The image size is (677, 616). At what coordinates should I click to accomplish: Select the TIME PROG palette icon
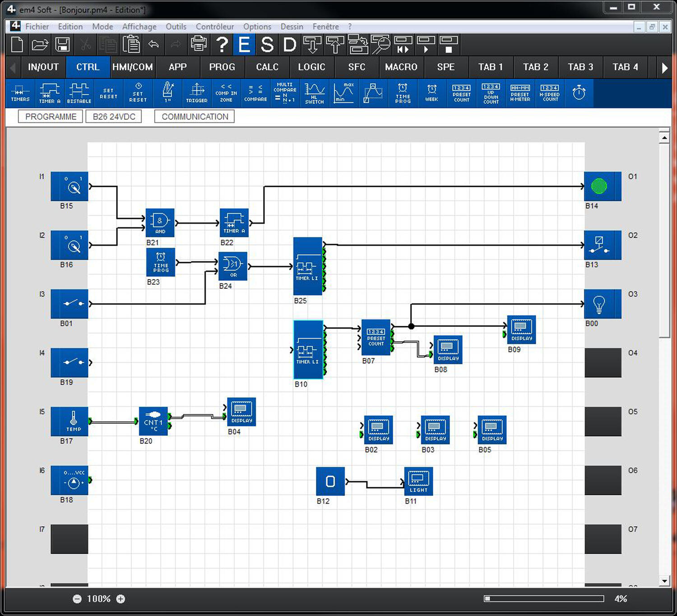[403, 93]
